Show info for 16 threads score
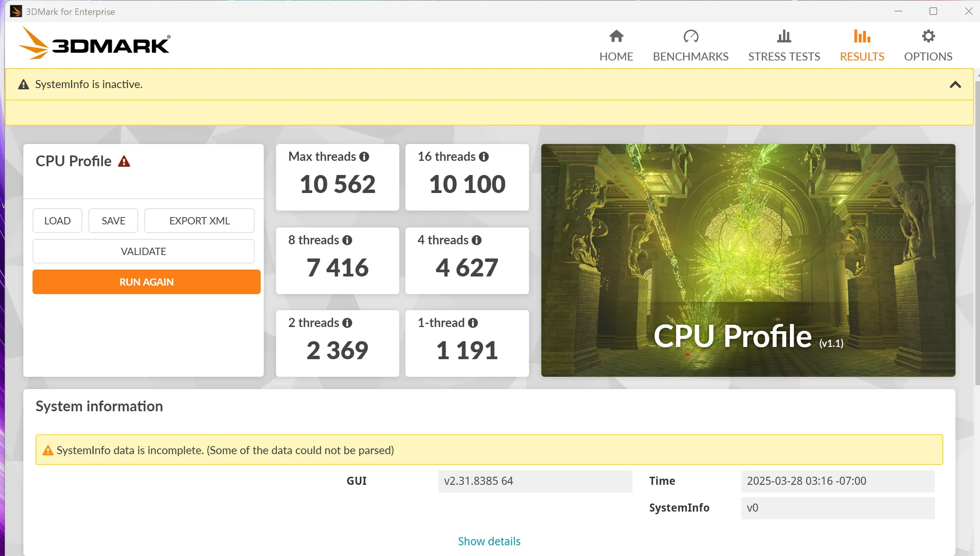This screenshot has height=556, width=980. [484, 157]
